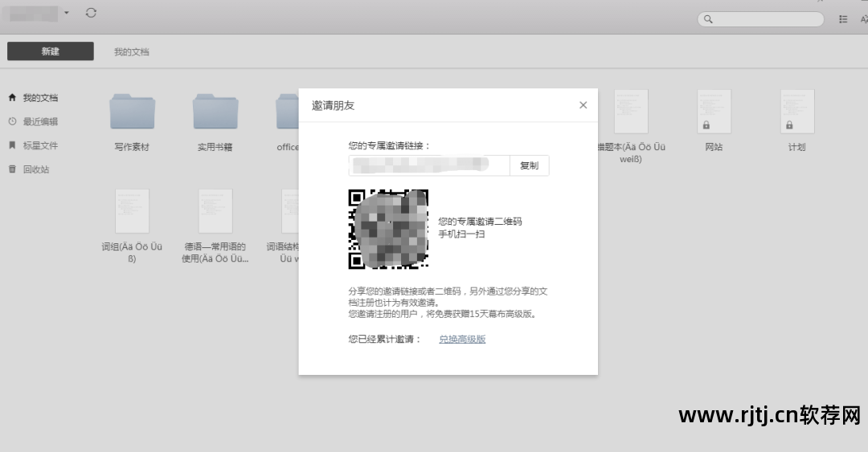The width and height of the screenshot is (868, 452).
Task: Click the search input field
Action: [x=760, y=19]
